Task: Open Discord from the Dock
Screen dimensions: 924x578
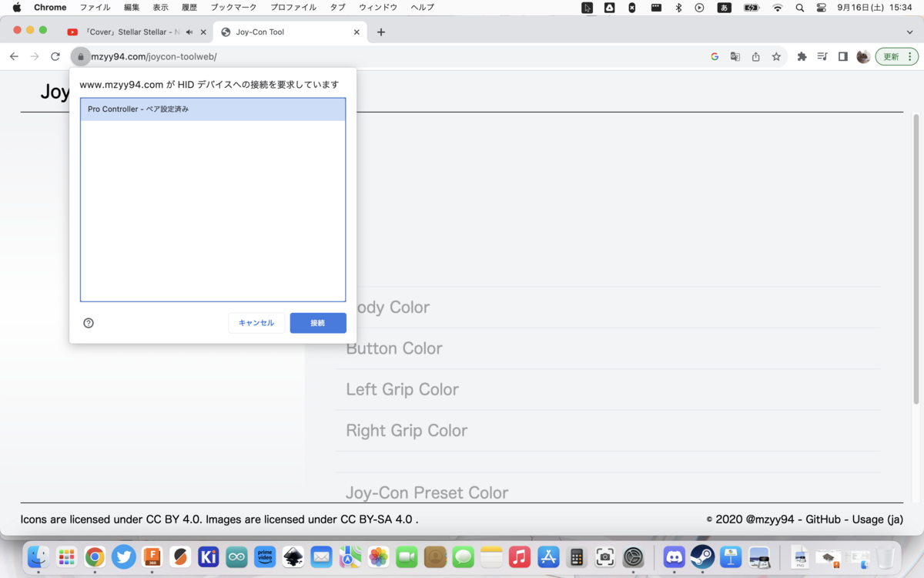Action: [x=675, y=556]
